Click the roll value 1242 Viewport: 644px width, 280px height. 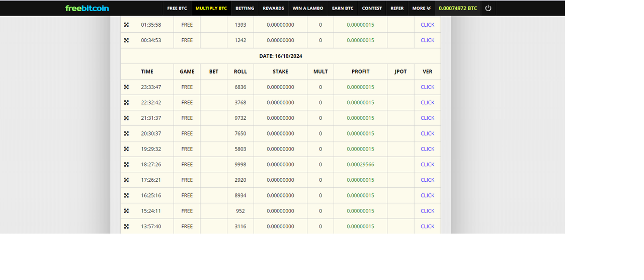pos(240,40)
